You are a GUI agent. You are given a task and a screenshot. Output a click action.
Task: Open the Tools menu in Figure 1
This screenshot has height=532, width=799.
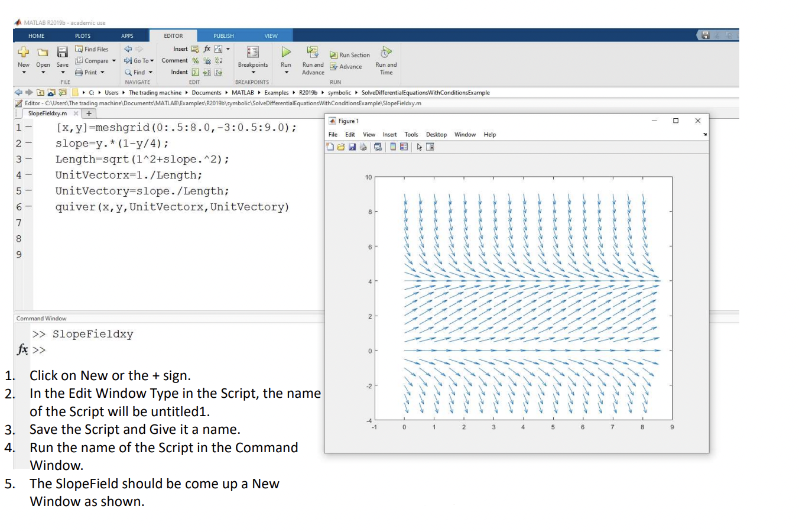[411, 135]
